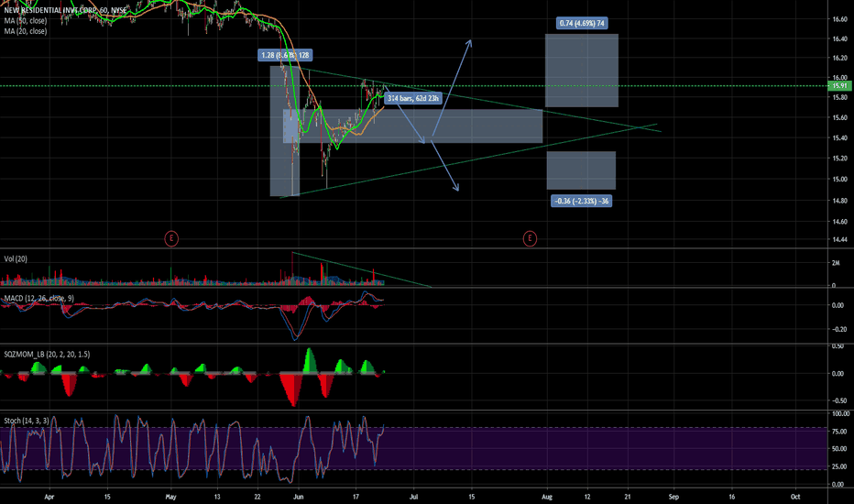Click the 0.74 (4.69%) 74 range label
The height and width of the screenshot is (504, 854).
pyautogui.click(x=582, y=23)
